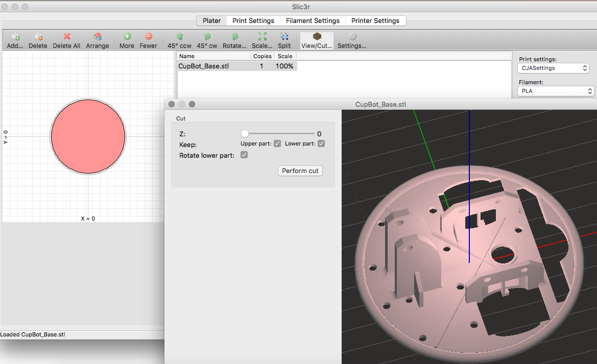
Task: Switch to the Plater tab
Action: tap(212, 20)
